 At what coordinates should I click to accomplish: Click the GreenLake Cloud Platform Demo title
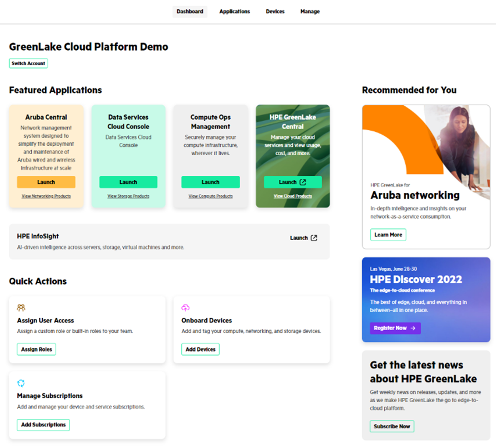coord(89,47)
